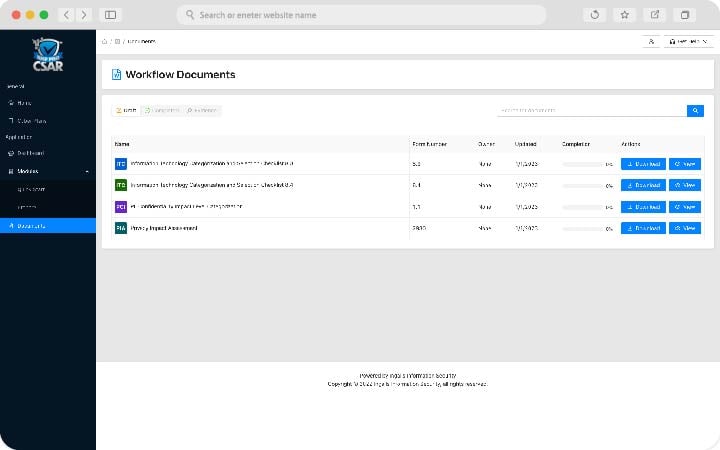Image resolution: width=720 pixels, height=450 pixels.
Task: Go to Home in the sidebar
Action: (24, 102)
